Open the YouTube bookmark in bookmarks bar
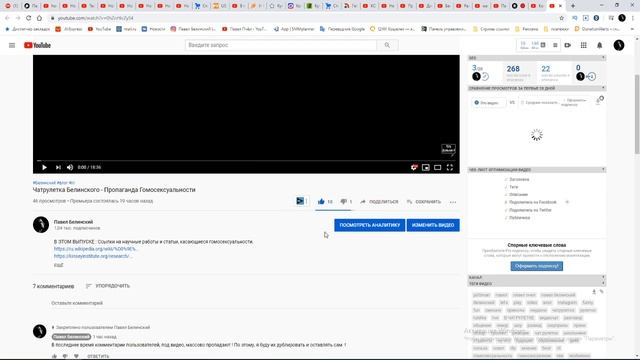This screenshot has height=360, width=640. tap(99, 29)
